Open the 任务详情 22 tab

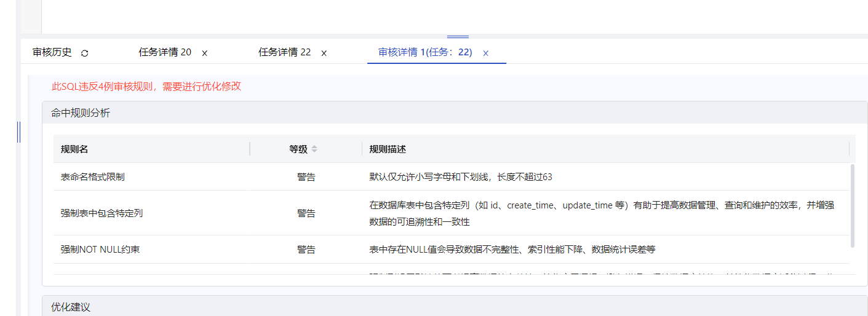pos(284,52)
